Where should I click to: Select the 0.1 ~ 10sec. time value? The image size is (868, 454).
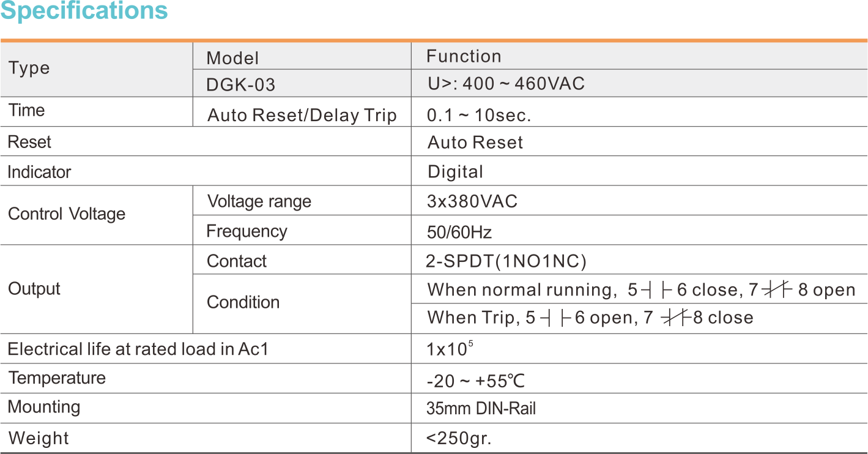(x=478, y=116)
